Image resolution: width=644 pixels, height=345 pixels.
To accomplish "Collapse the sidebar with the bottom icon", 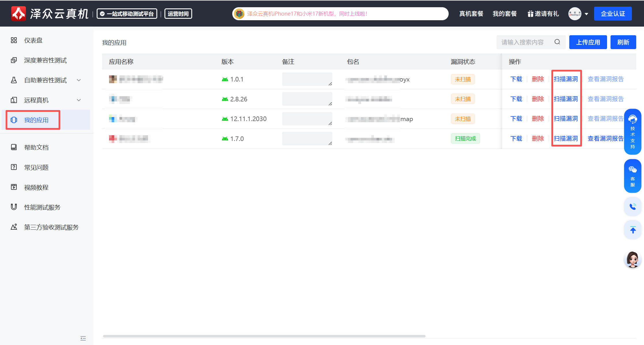I will coord(83,338).
